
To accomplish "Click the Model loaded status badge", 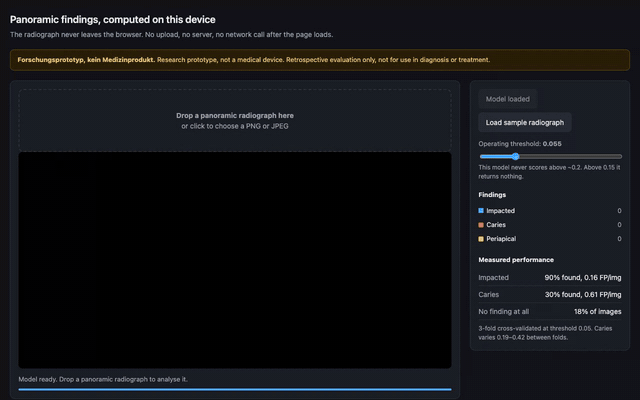I will [507, 99].
